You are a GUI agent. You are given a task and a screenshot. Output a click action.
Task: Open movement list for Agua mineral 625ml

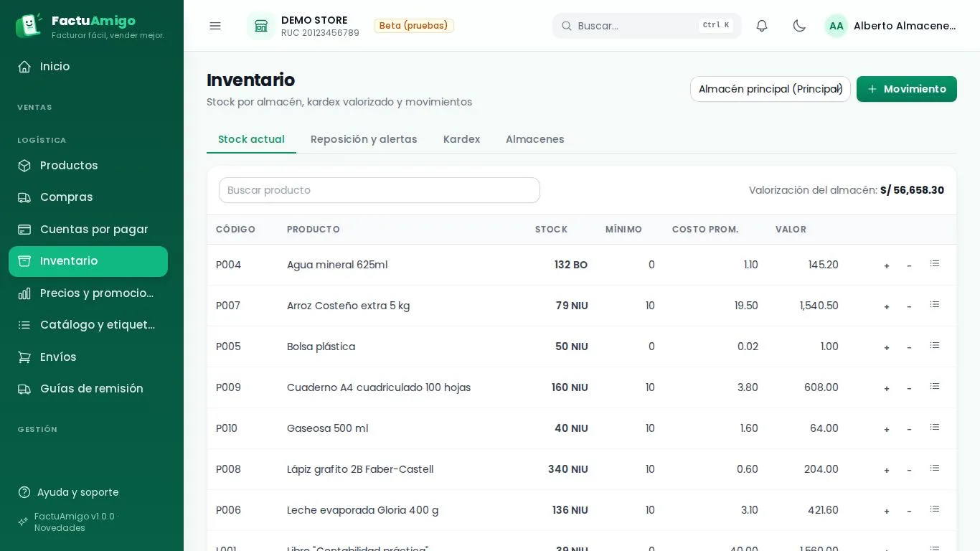pyautogui.click(x=935, y=264)
